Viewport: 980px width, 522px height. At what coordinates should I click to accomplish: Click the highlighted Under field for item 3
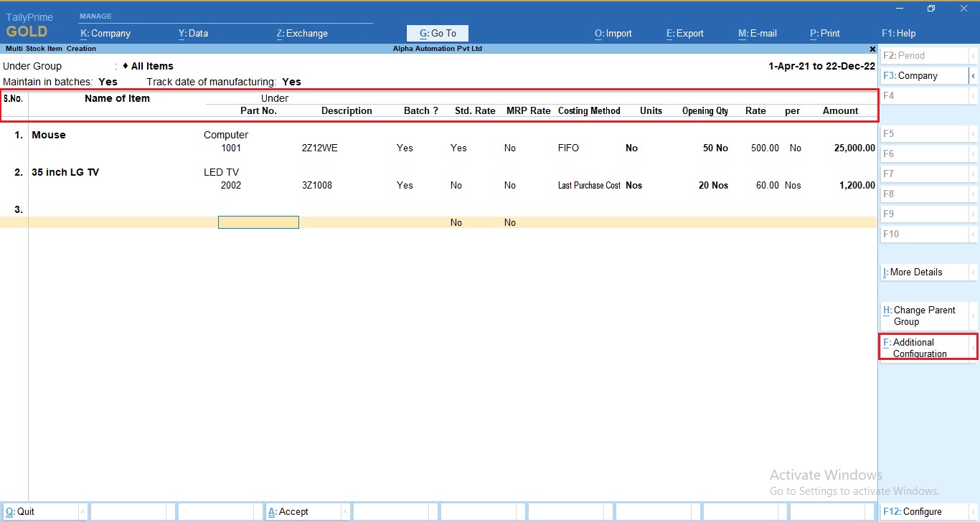click(x=258, y=222)
